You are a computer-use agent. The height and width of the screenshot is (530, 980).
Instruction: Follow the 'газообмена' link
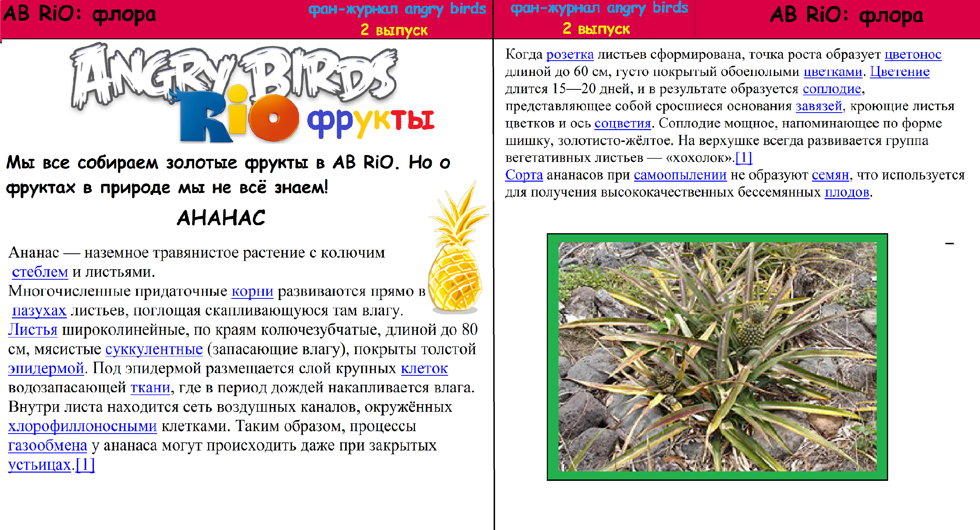(x=48, y=446)
